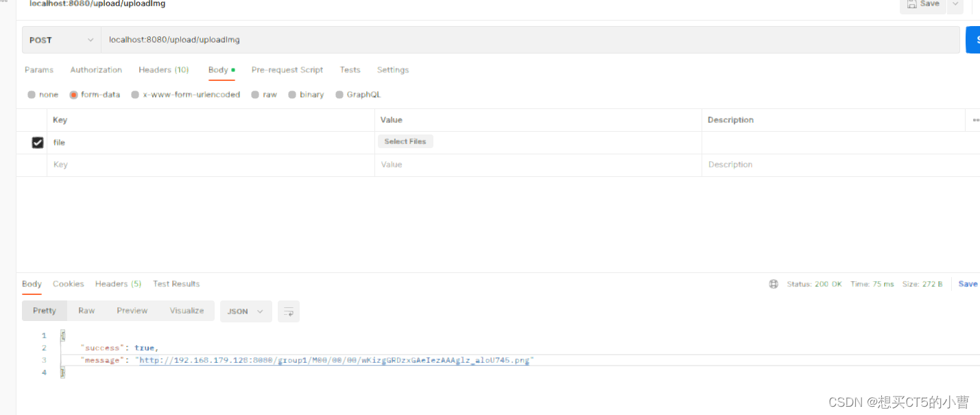Click the Raw response view tab

click(x=86, y=311)
